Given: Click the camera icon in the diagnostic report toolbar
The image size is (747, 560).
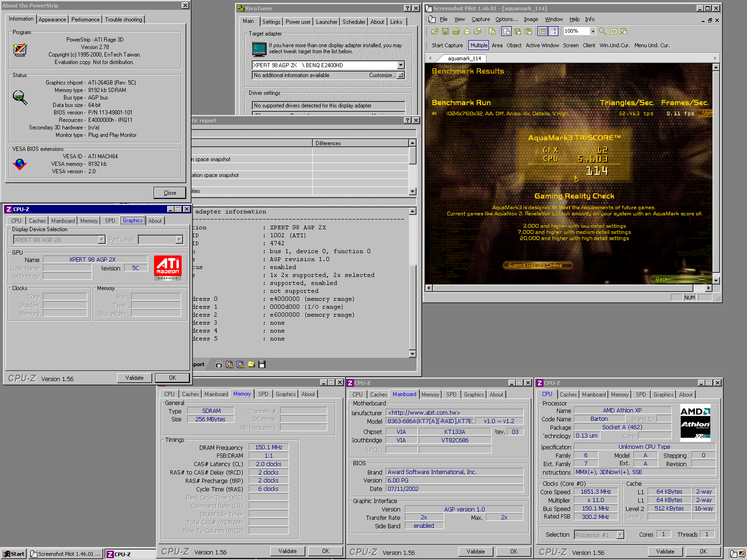Looking at the screenshot, I should click(219, 364).
